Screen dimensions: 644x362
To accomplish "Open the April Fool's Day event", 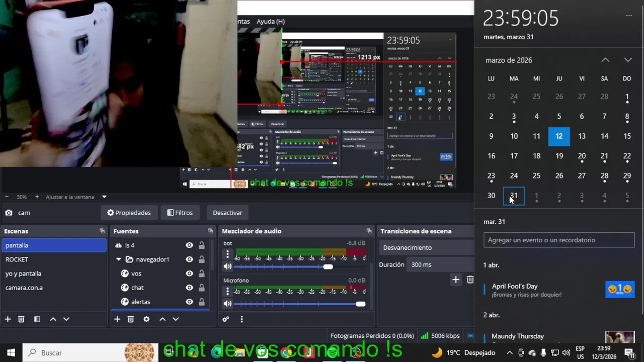I will [x=558, y=290].
